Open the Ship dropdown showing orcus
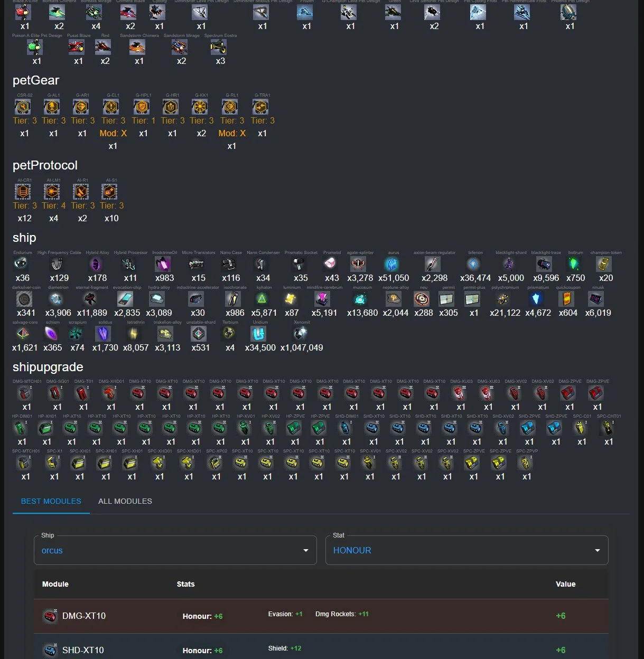The image size is (644, 659). [x=175, y=550]
